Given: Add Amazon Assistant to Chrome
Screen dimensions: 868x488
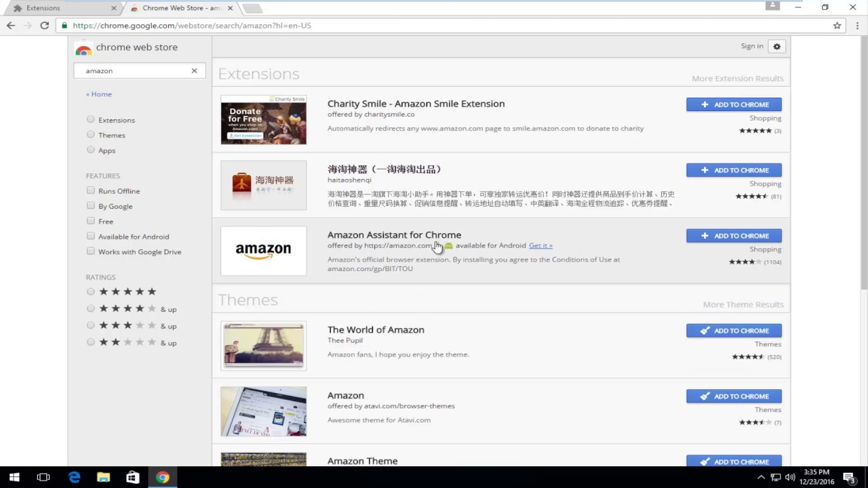Looking at the screenshot, I should pyautogui.click(x=734, y=236).
